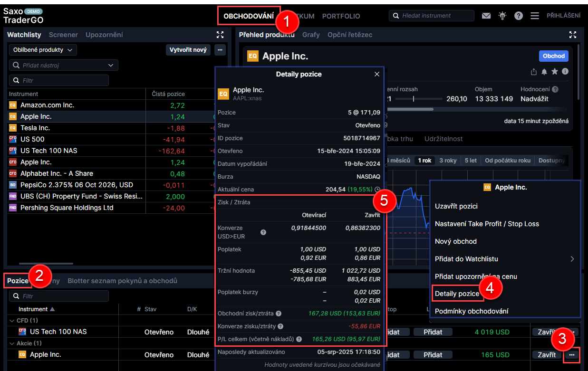This screenshot has height=371, width=588.
Task: Open more options for Apple Inc. position
Action: tap(572, 355)
